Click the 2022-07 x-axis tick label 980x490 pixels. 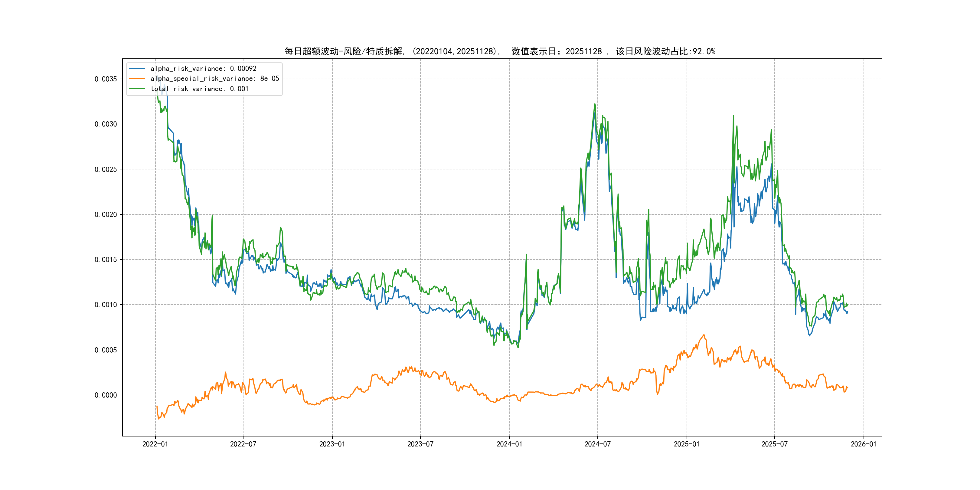[243, 444]
